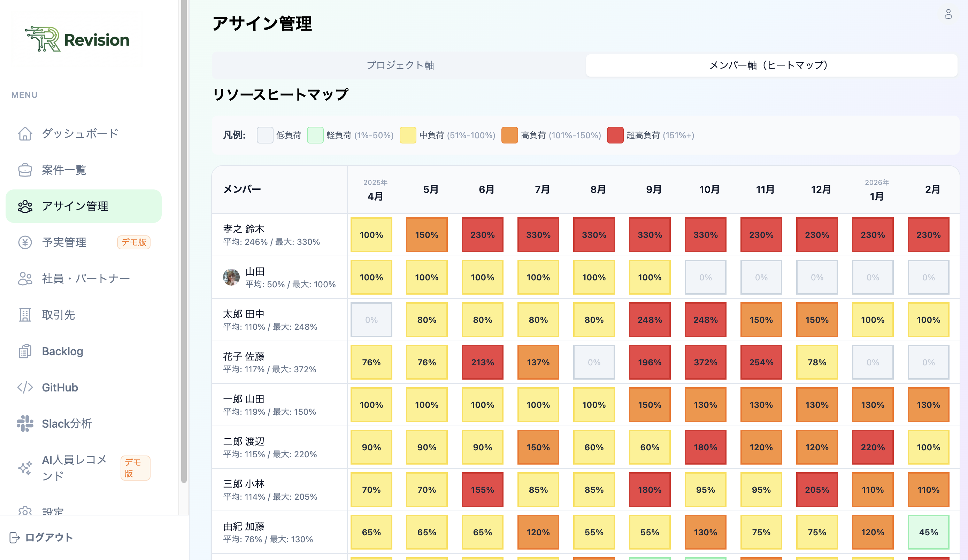This screenshot has width=968, height=560.
Task: Select the Slack分析 icon
Action: [25, 423]
